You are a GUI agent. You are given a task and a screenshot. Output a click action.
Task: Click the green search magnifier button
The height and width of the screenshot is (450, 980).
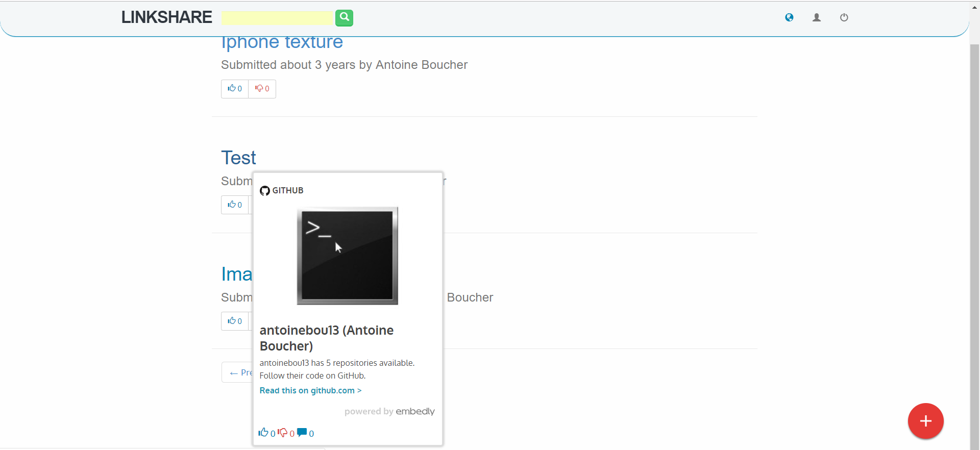(x=344, y=18)
